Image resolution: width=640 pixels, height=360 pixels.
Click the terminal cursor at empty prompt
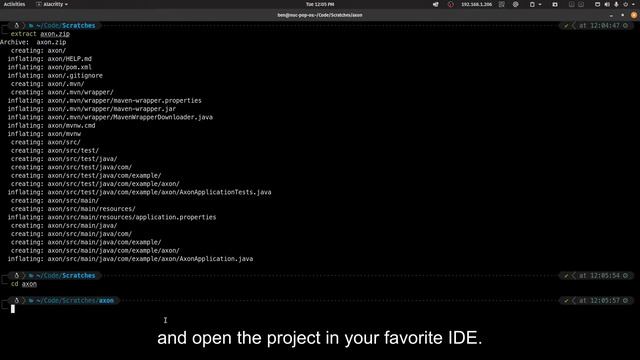click(13, 309)
